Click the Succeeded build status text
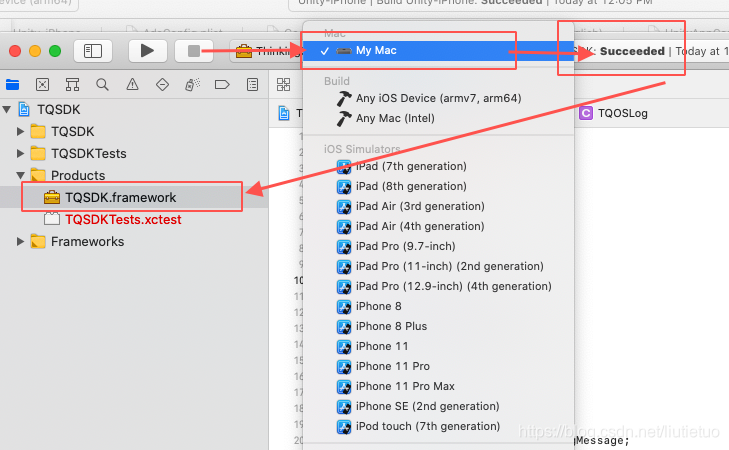Image resolution: width=729 pixels, height=450 pixels. click(632, 51)
